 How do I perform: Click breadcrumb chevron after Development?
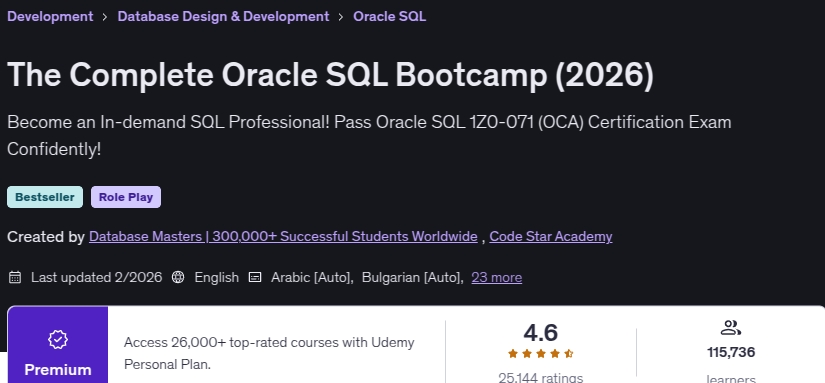click(105, 17)
